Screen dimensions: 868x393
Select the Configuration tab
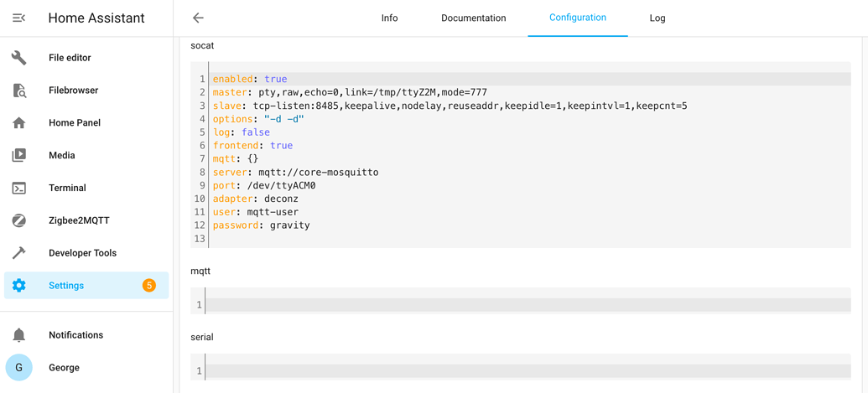pyautogui.click(x=577, y=18)
